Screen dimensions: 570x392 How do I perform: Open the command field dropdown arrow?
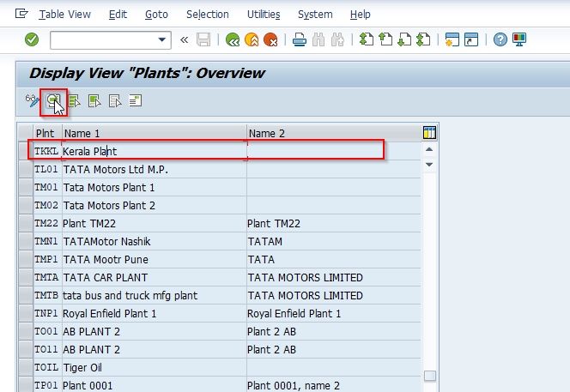(162, 39)
